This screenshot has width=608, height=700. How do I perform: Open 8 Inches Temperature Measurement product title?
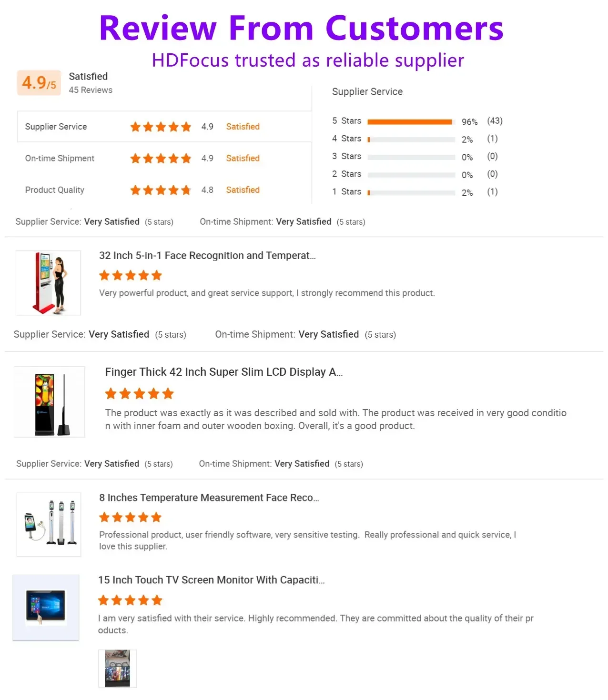point(209,498)
